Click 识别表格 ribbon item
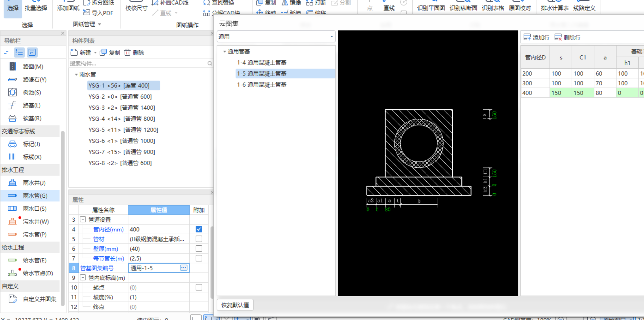Viewport: 644px width, 320px height. pyautogui.click(x=493, y=6)
